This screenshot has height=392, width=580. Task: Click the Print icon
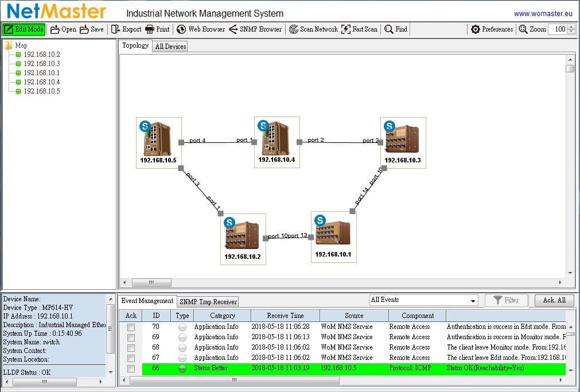pos(150,29)
